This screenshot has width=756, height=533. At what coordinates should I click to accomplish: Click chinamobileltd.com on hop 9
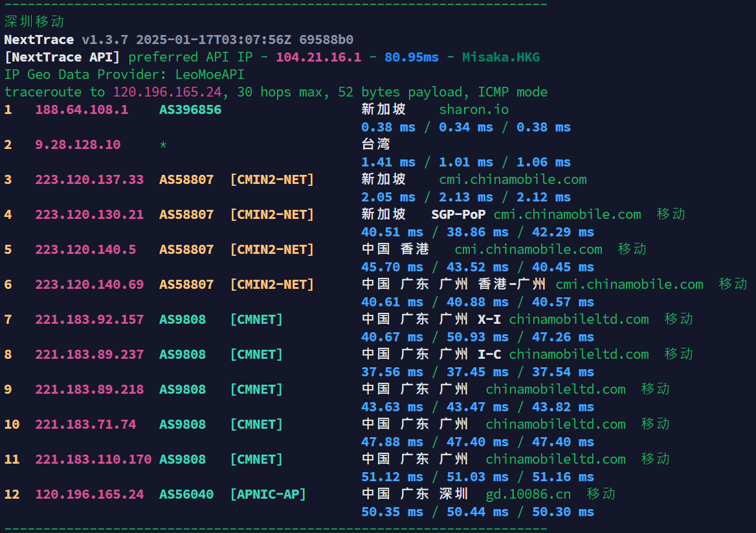pos(555,389)
